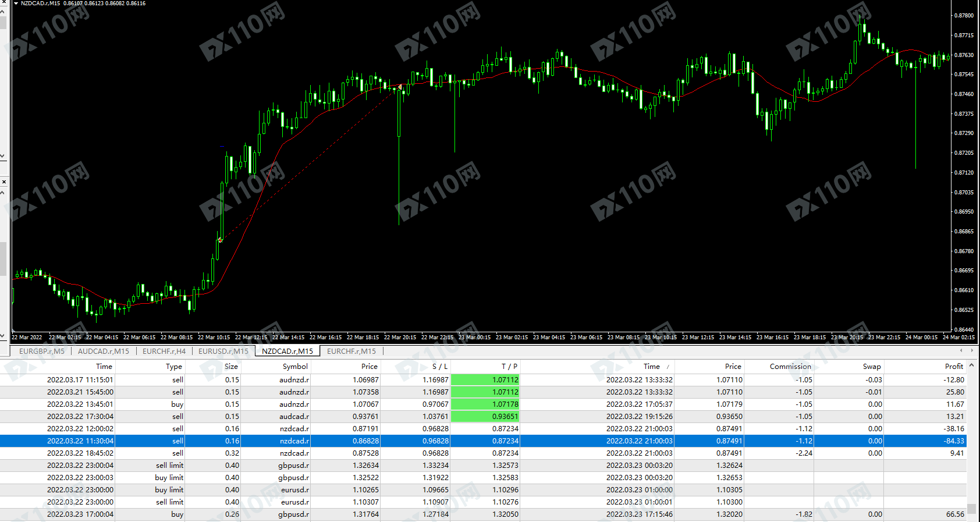Click the profit value -38.16
Viewport: 980px width, 522px height.
(x=954, y=428)
